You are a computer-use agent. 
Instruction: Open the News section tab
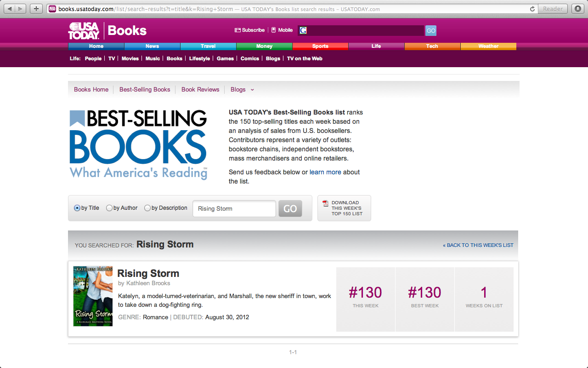click(152, 46)
